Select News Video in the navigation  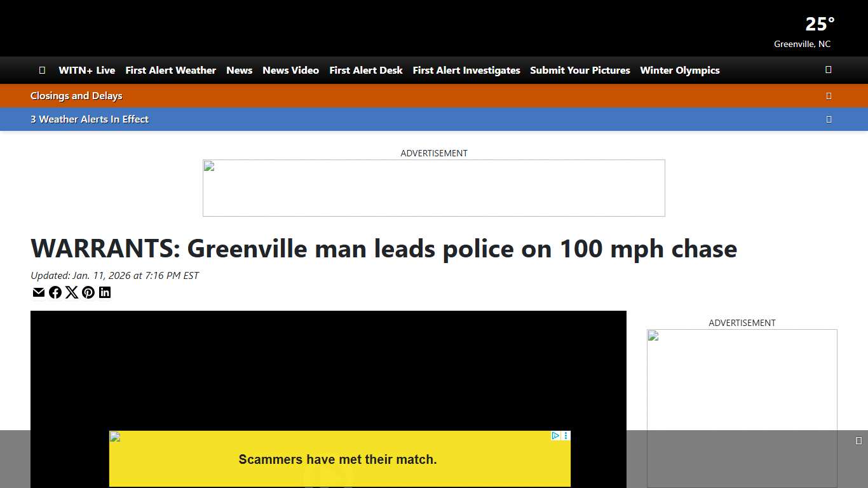pos(290,71)
